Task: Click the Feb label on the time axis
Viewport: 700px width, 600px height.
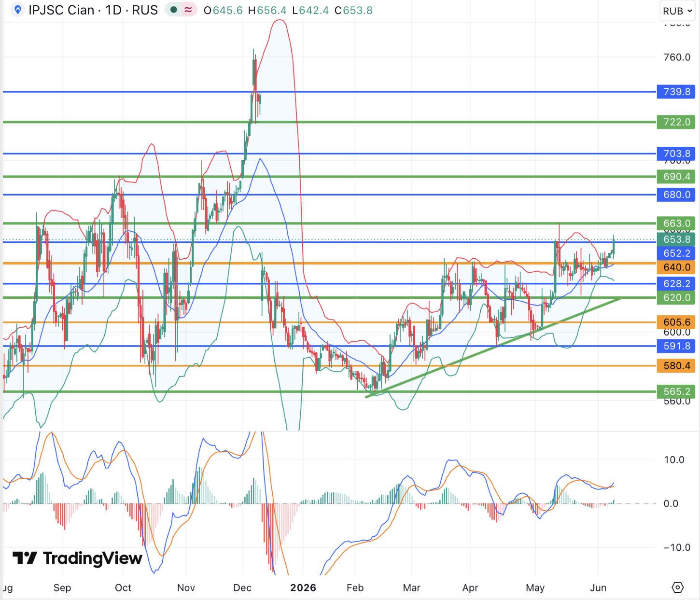Action: (x=355, y=588)
